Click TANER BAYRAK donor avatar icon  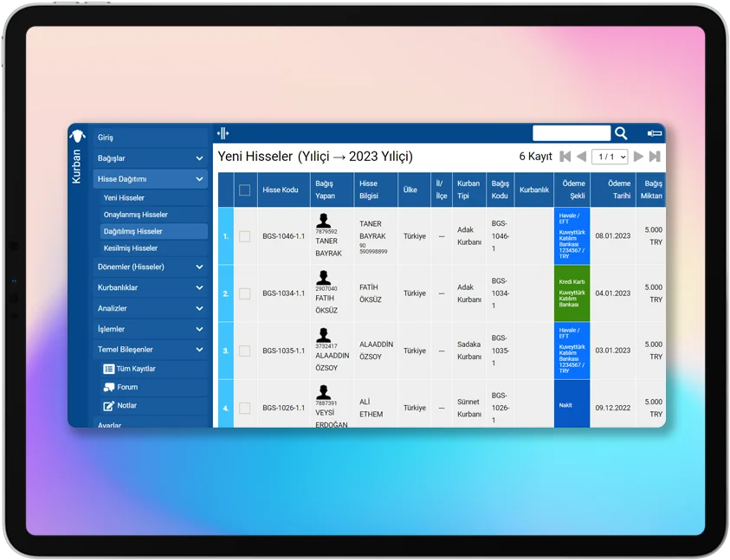coord(323,221)
